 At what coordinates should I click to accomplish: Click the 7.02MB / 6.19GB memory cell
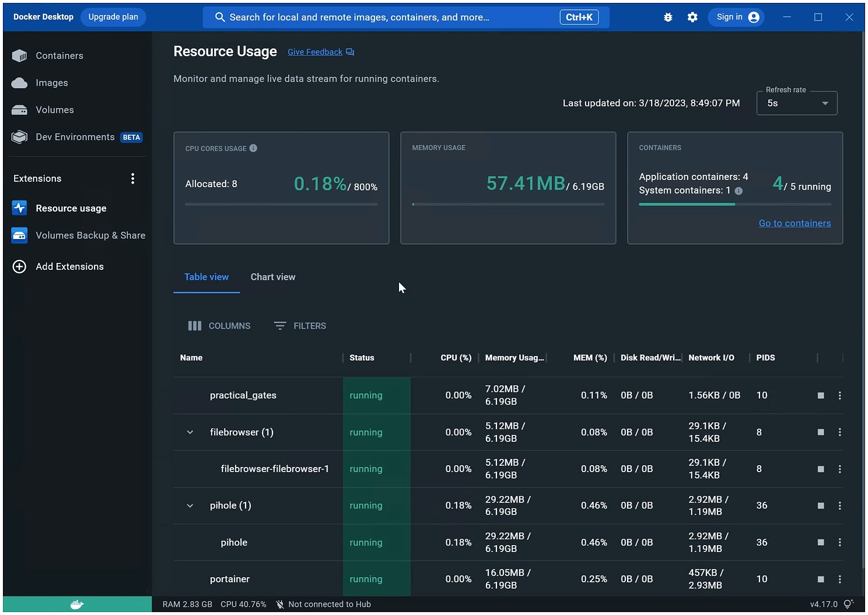[505, 395]
